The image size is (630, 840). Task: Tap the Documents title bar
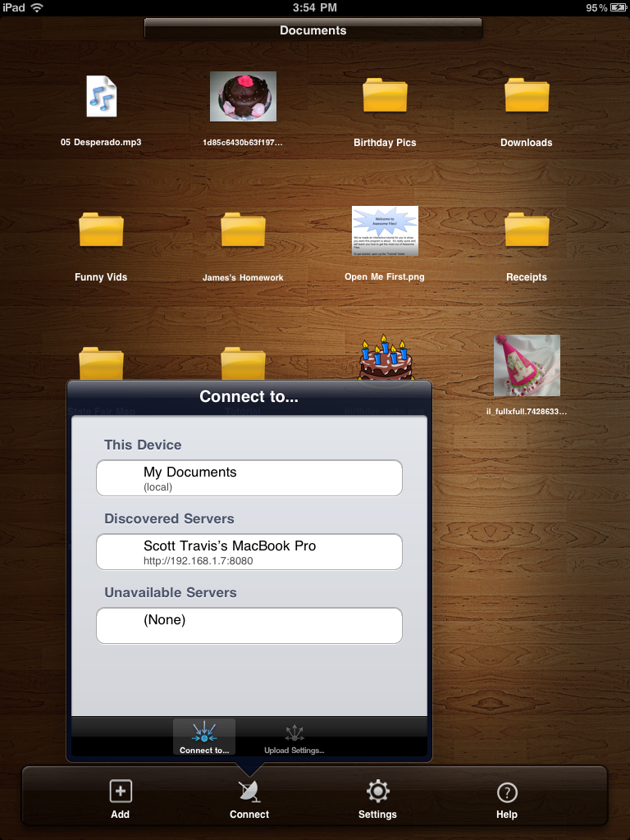[313, 30]
